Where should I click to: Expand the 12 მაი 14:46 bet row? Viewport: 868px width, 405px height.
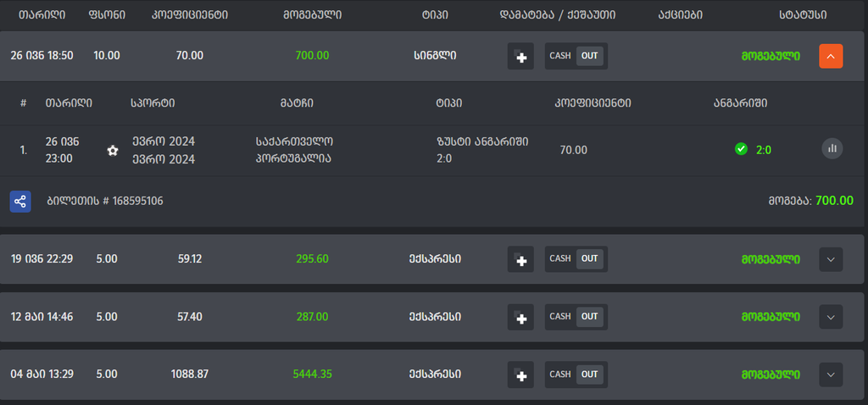pos(831,317)
